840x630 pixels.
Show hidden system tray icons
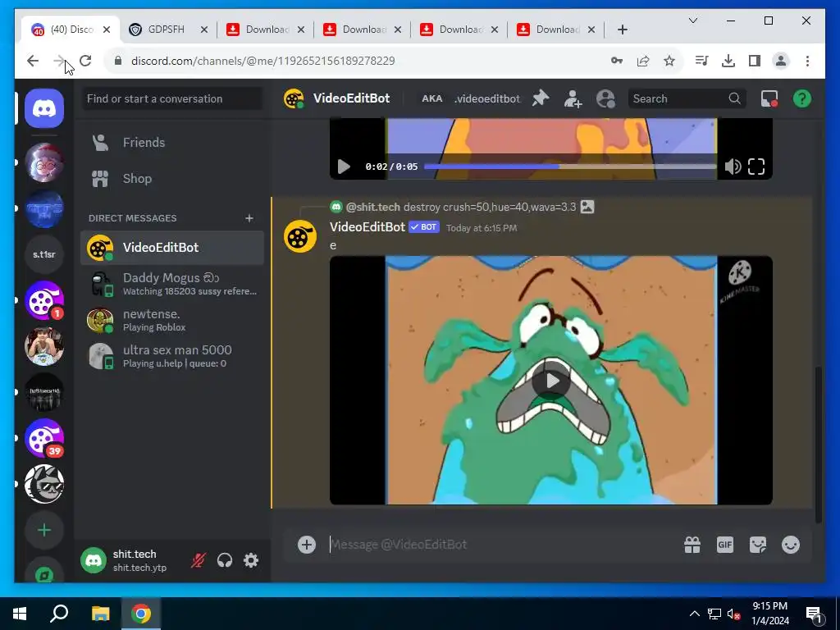pyautogui.click(x=694, y=614)
